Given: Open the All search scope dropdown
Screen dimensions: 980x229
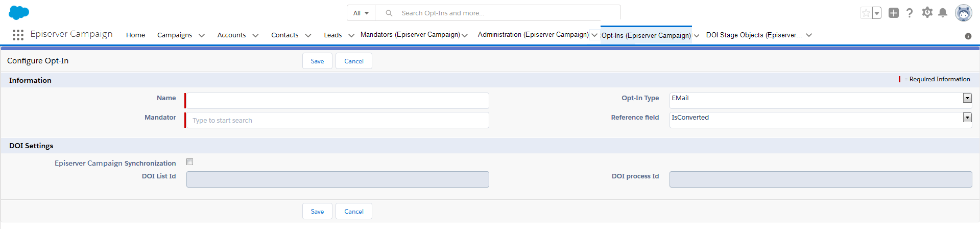Looking at the screenshot, I should coord(361,13).
